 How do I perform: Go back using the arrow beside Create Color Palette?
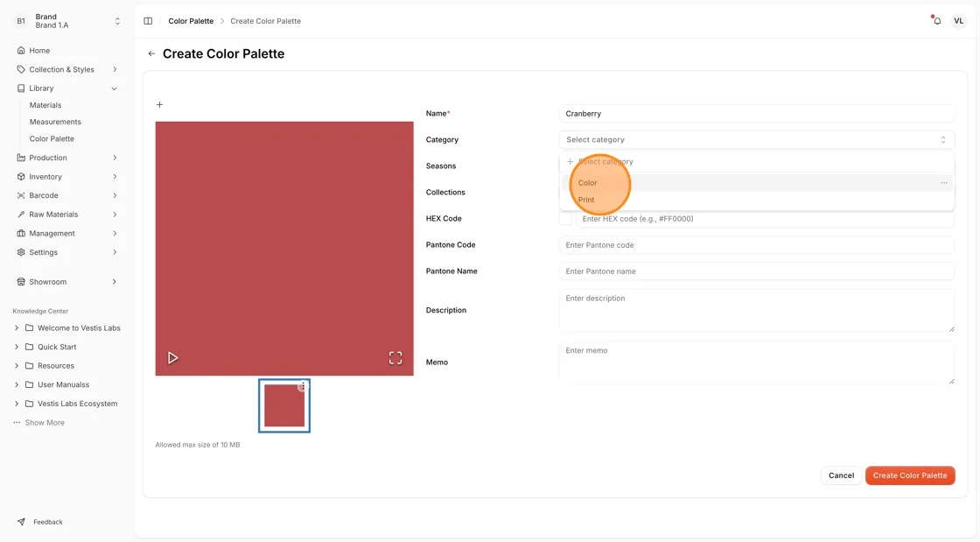(151, 53)
